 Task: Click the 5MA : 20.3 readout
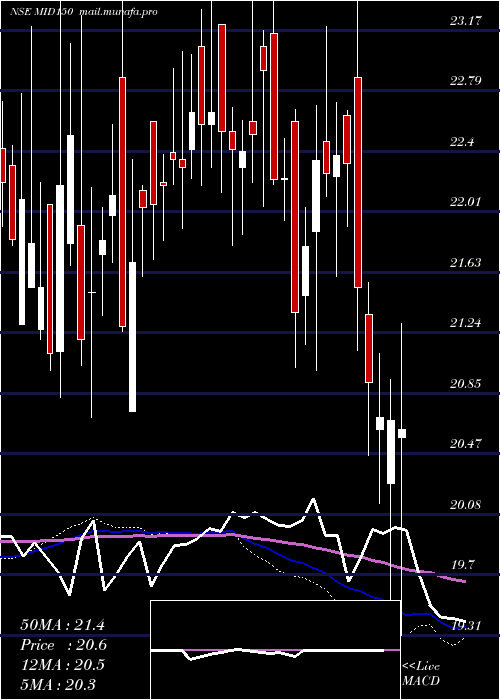(58, 684)
